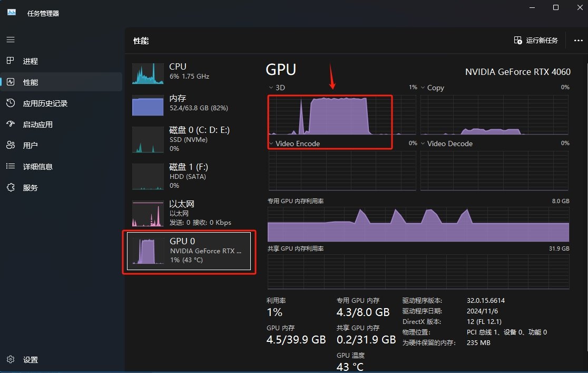Open the Copy engine dropdown chevron
The image size is (588, 373).
[423, 88]
